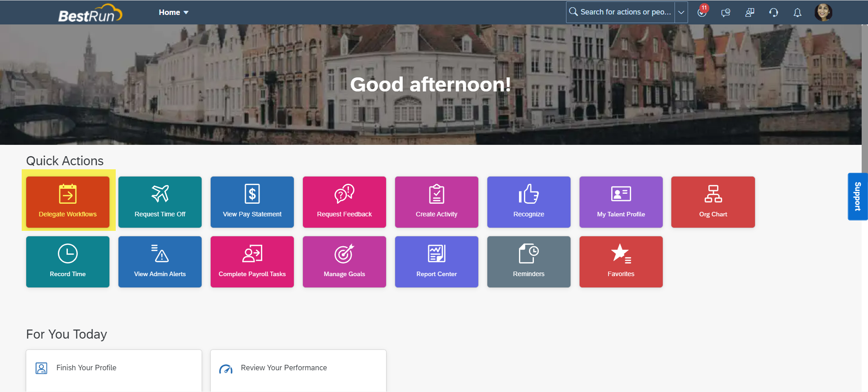Open the Favorites star tile

tap(621, 262)
